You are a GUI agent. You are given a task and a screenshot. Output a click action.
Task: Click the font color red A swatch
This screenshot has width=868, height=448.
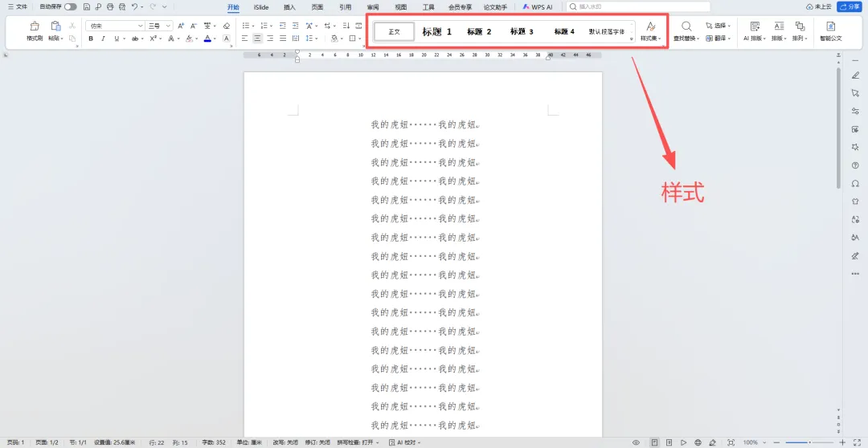click(207, 39)
